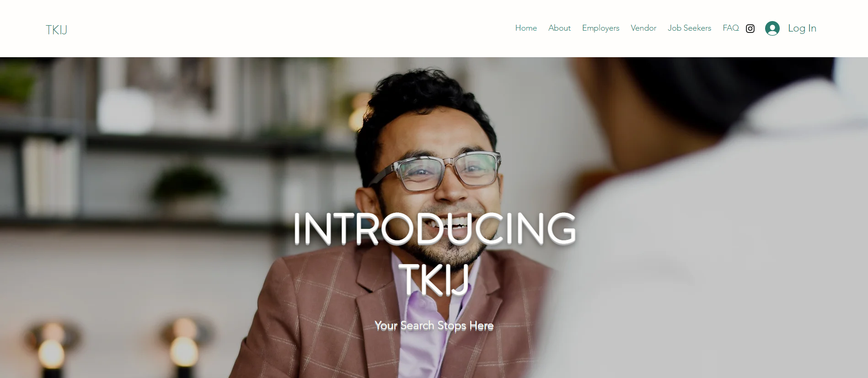Navigate to the Employers section
The width and height of the screenshot is (868, 378).
coord(600,28)
